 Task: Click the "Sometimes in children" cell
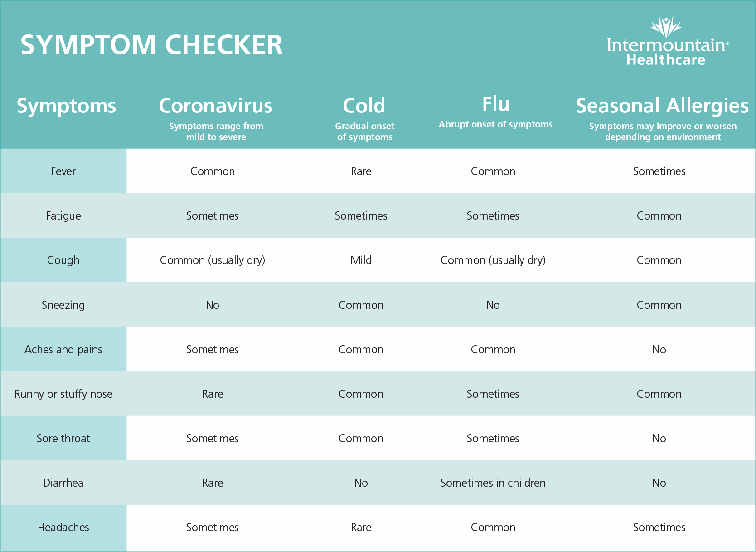[493, 483]
